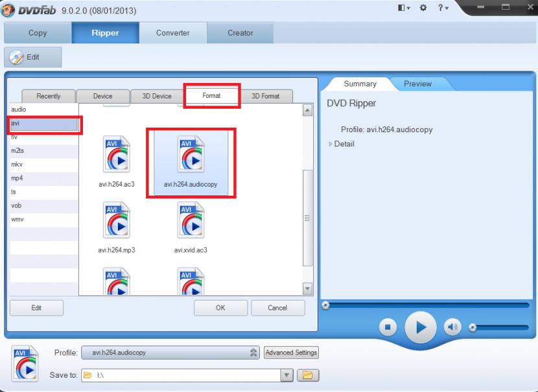The image size is (538, 392).
Task: Choose the avi.h264.mp3 profile icon
Action: point(117,220)
